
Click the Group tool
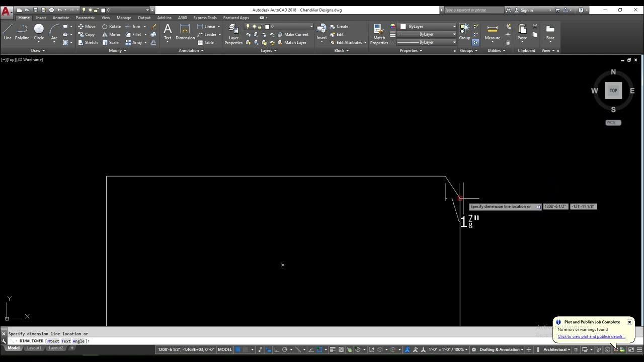click(464, 32)
